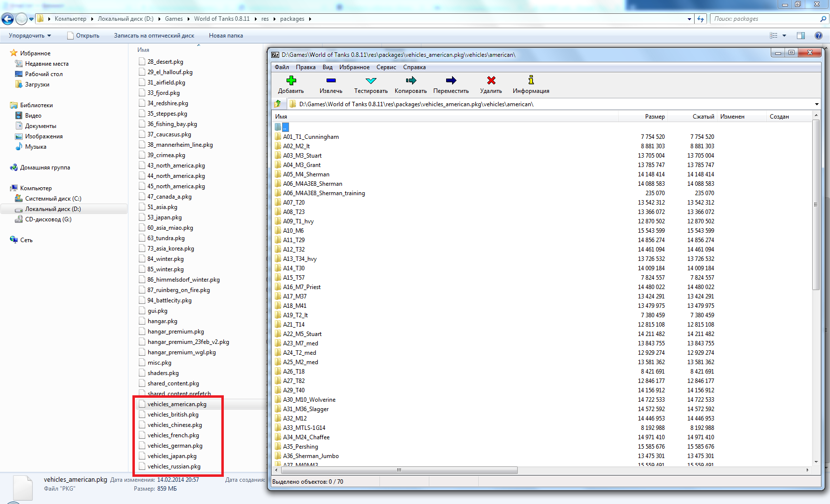Open the Сервис menu in 7-Zip
The height and width of the screenshot is (504, 830).
coord(386,67)
